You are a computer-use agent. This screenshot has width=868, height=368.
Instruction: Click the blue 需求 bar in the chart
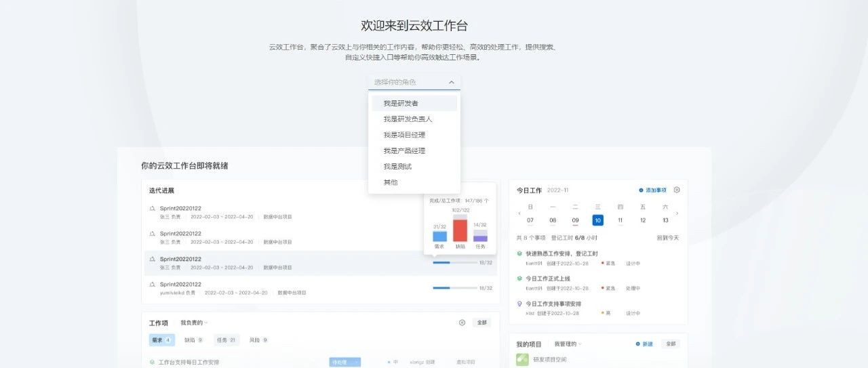point(439,237)
